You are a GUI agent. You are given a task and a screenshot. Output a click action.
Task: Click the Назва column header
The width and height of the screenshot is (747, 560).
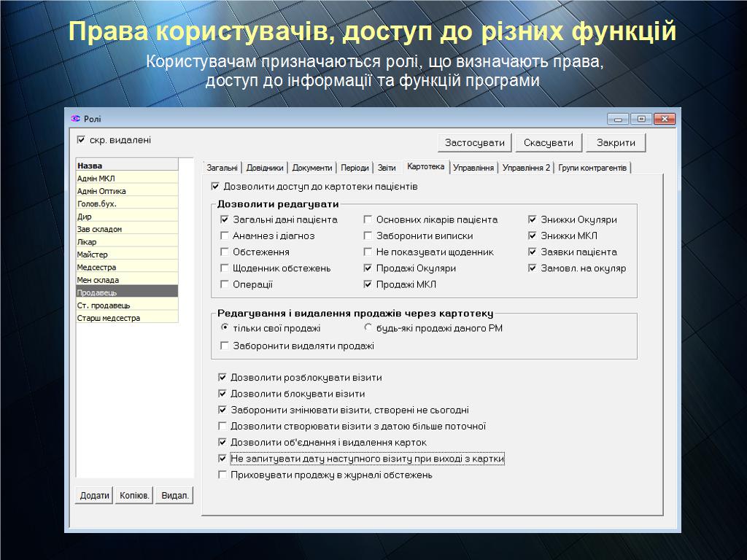coord(127,166)
